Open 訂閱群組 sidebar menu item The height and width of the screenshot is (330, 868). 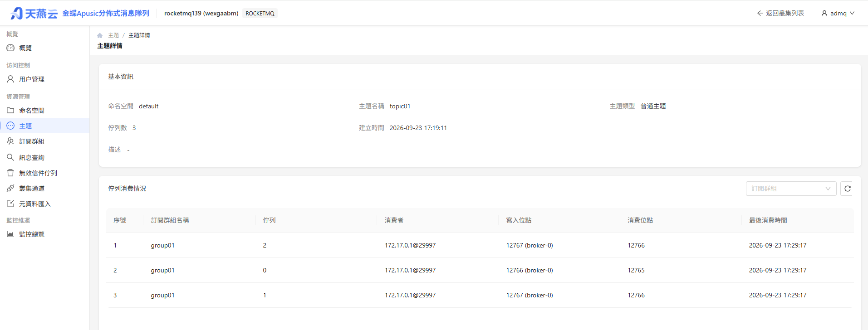[44, 141]
